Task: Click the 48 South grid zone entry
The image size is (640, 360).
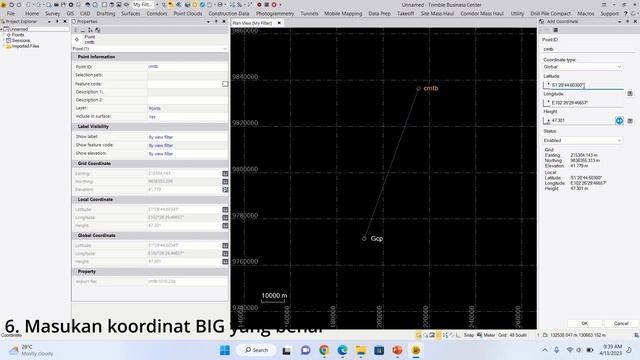Action: pyautogui.click(x=518, y=335)
